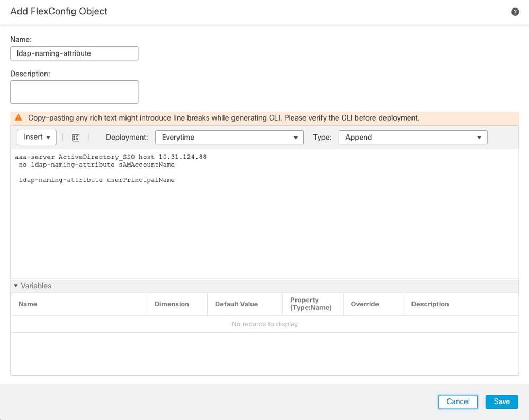Cancel adding the FlexConfig object
The image size is (529, 420).
457,401
